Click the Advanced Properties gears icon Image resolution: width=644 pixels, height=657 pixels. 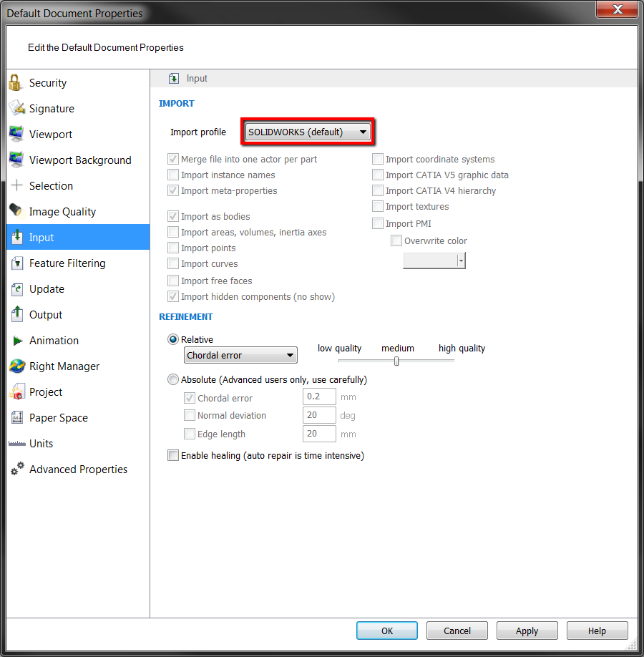click(17, 469)
